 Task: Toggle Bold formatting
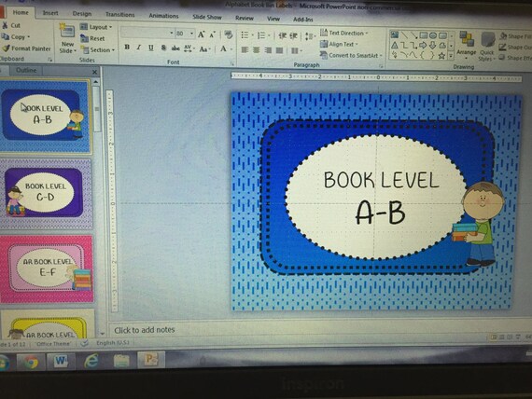pos(127,48)
